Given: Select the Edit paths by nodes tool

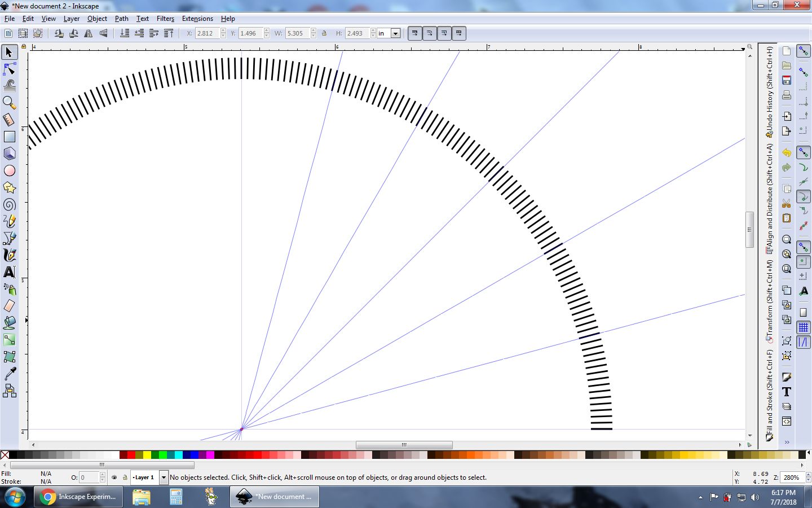Looking at the screenshot, I should pos(10,69).
